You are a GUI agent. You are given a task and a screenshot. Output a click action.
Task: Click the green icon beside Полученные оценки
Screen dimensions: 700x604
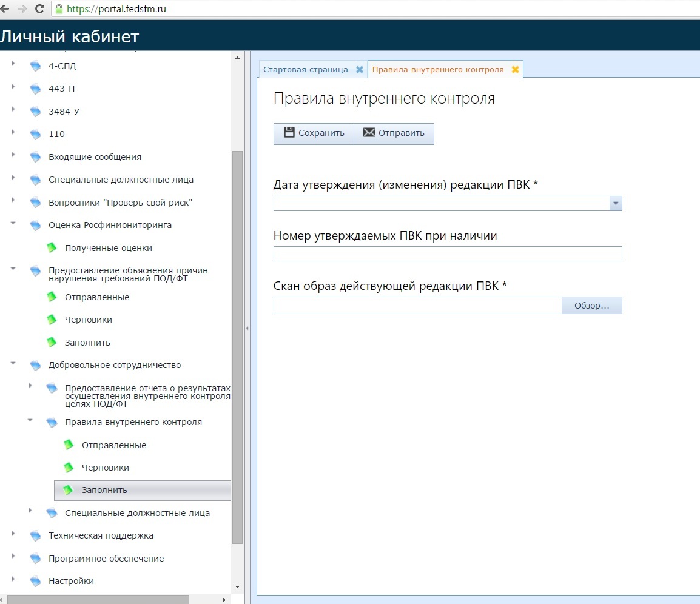(52, 248)
